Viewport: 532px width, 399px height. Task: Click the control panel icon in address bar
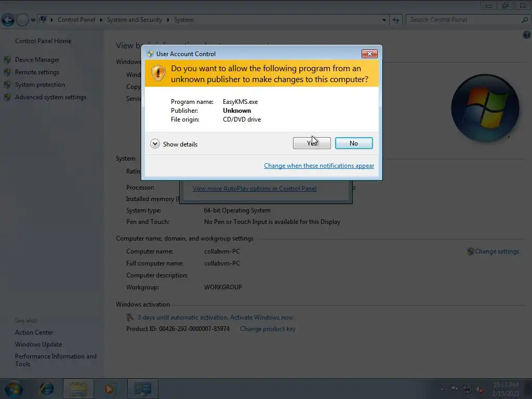coord(43,20)
